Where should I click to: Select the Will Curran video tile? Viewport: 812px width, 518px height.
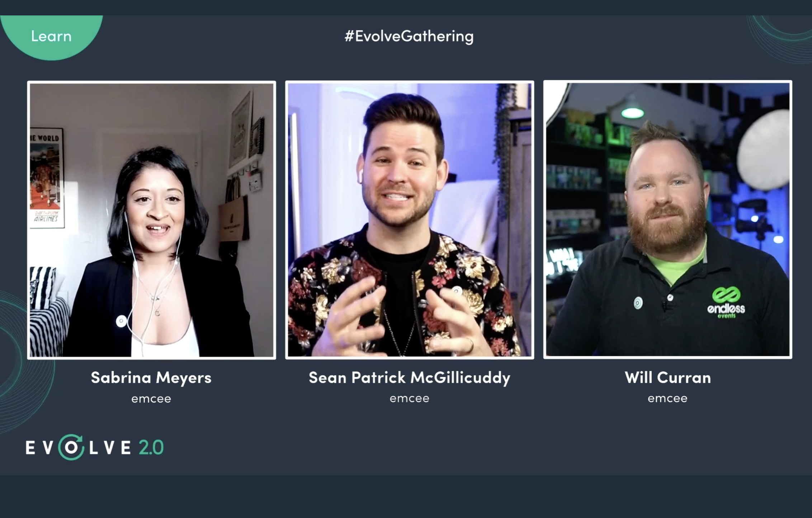point(667,220)
